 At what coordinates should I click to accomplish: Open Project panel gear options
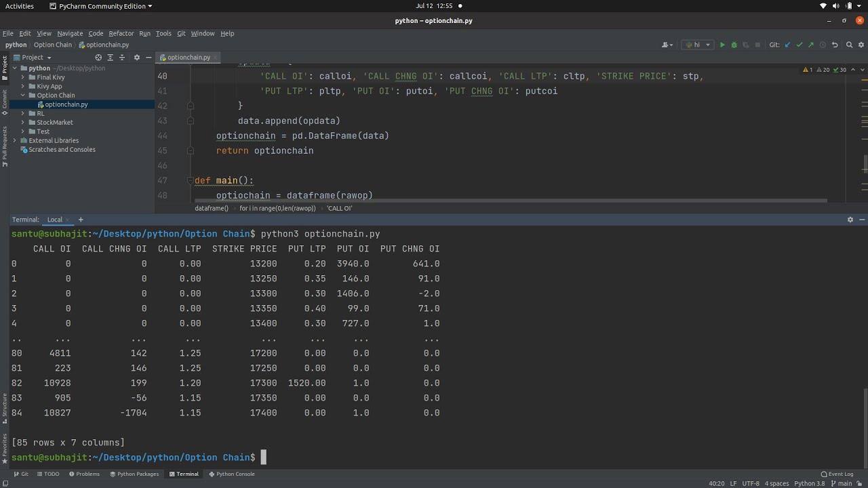136,58
